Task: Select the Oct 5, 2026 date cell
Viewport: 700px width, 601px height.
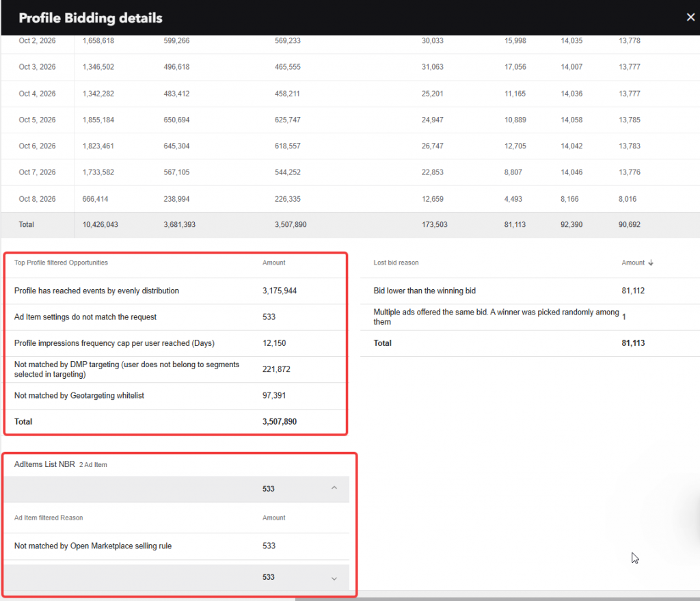Action: tap(37, 120)
